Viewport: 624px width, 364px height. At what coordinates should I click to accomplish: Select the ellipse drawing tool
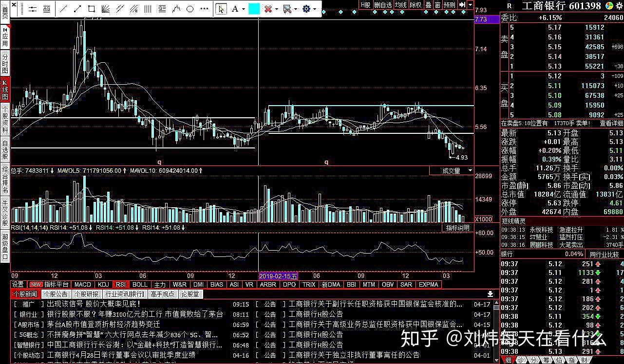[190, 9]
